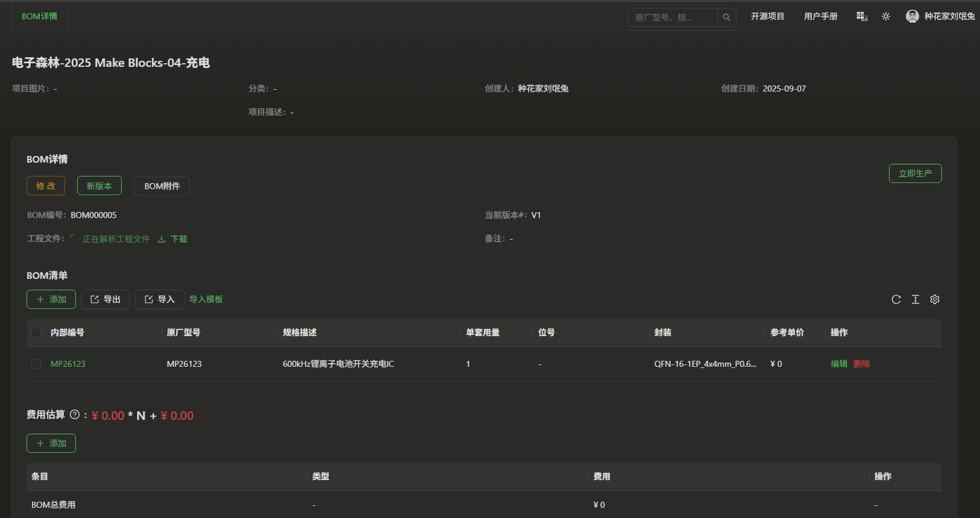Check the MP26123 row checkbox

pyautogui.click(x=36, y=364)
